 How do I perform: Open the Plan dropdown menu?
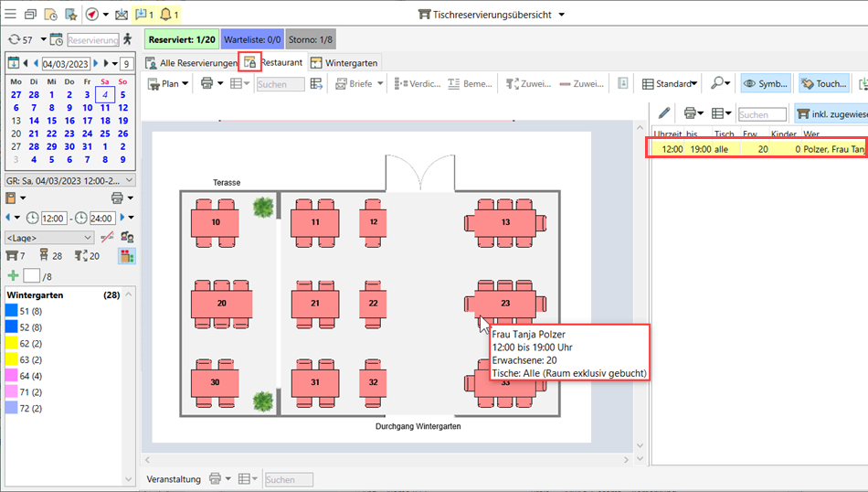coord(168,83)
